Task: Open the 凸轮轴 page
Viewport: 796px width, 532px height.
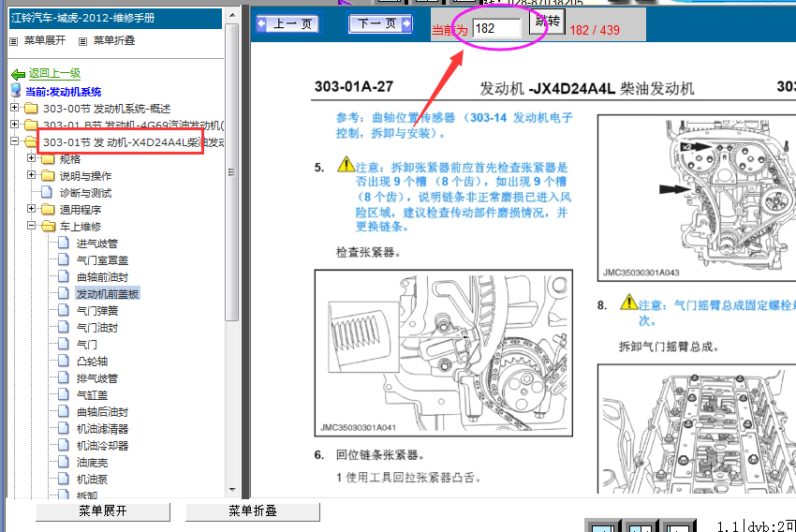Action: 92,362
